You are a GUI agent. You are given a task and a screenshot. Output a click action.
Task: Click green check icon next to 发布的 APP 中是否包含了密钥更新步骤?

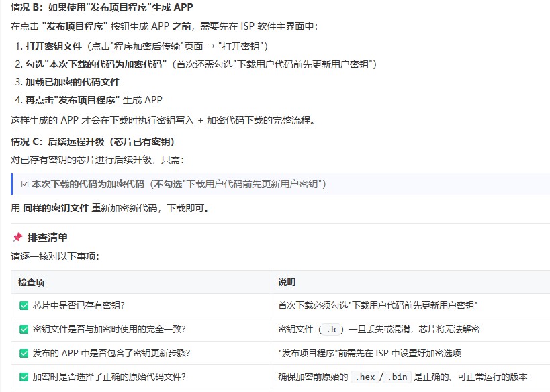(x=24, y=353)
